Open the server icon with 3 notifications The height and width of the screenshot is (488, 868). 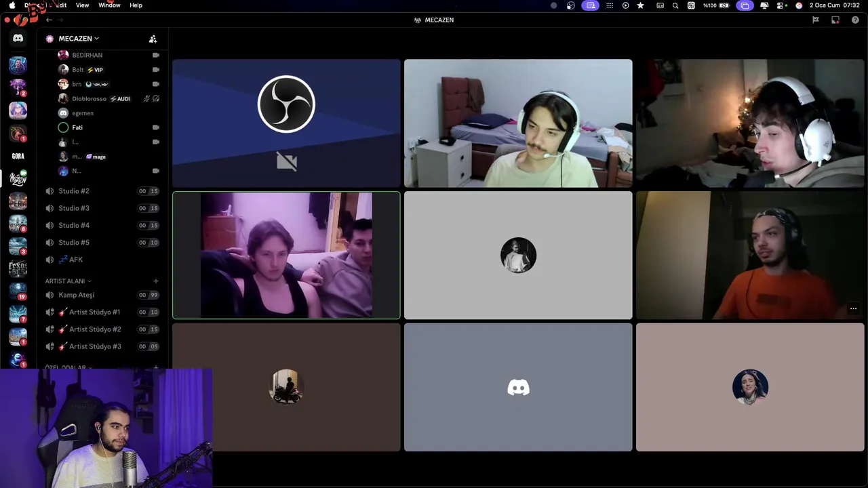pos(18,246)
